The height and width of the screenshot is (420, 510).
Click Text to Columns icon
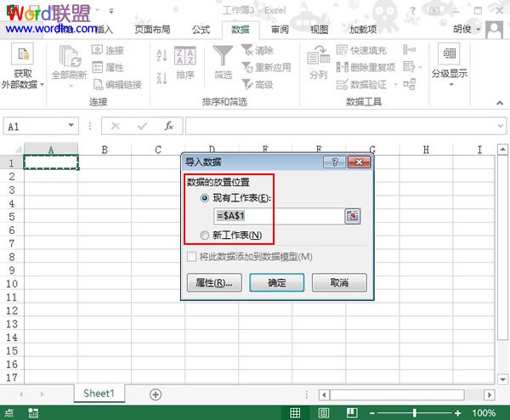pyautogui.click(x=318, y=55)
